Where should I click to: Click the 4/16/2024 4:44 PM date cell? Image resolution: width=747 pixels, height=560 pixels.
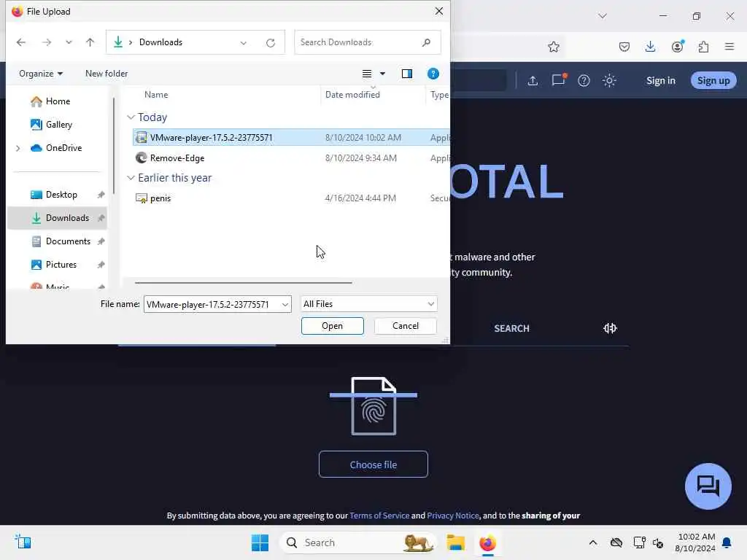(360, 198)
